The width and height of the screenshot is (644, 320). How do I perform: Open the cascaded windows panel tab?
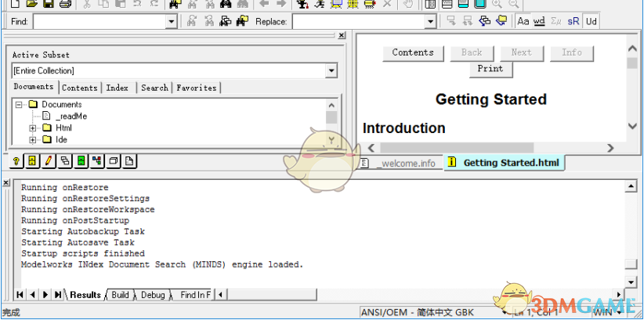click(64, 161)
